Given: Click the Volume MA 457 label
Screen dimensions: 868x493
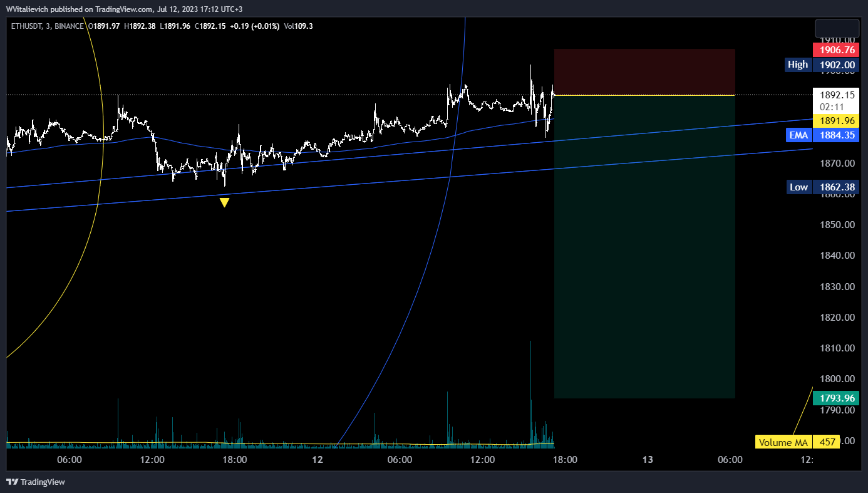Looking at the screenshot, I should [x=798, y=442].
